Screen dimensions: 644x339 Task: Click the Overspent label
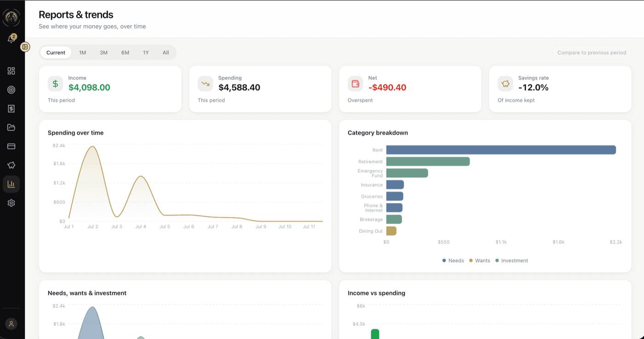pyautogui.click(x=360, y=100)
